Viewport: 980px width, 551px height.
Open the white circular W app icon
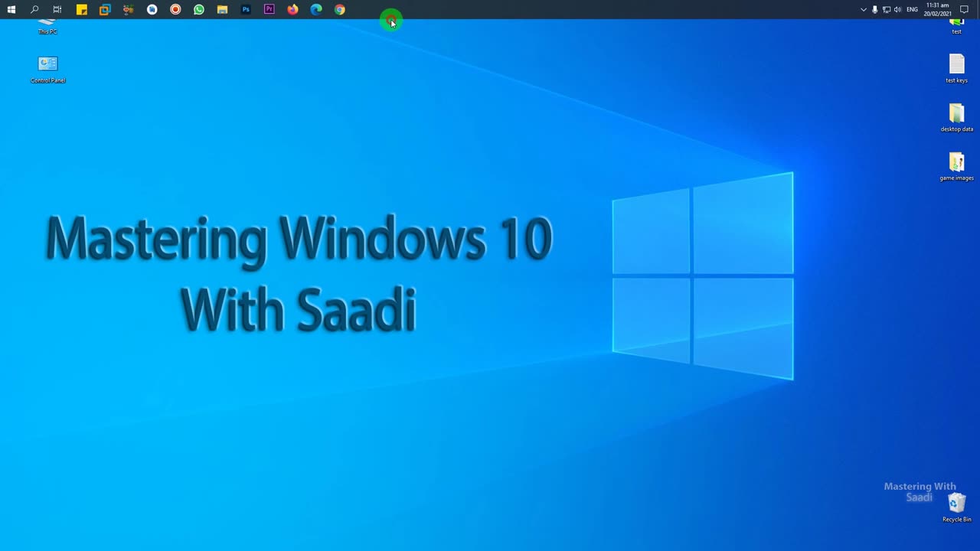pos(152,9)
